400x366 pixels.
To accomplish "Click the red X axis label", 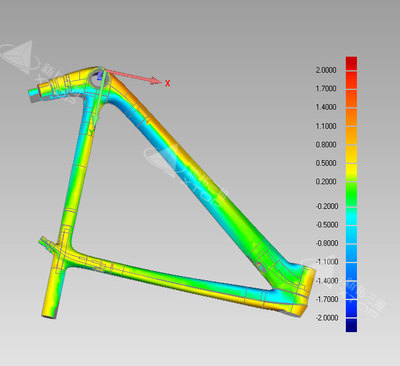I will pyautogui.click(x=168, y=83).
